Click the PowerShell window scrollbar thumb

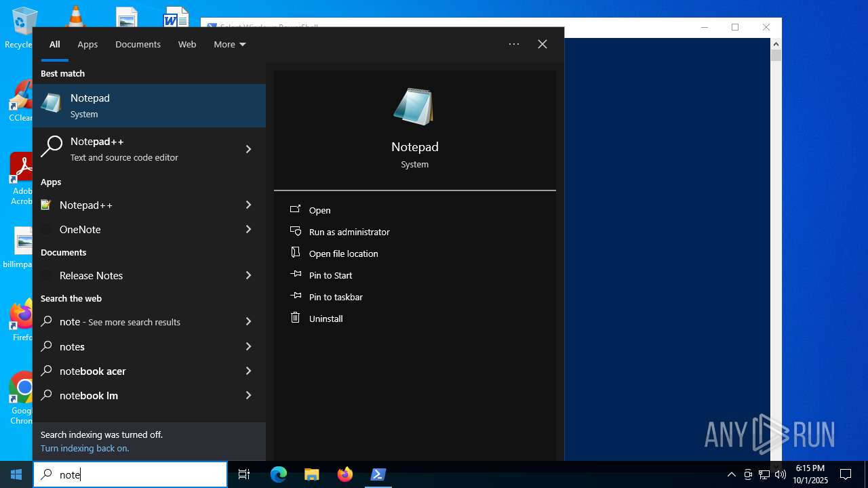tap(776, 55)
